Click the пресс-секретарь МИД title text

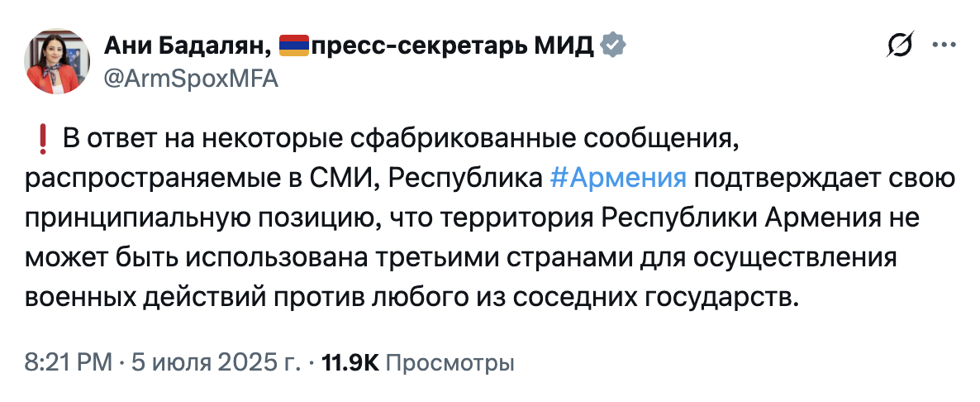point(453,45)
